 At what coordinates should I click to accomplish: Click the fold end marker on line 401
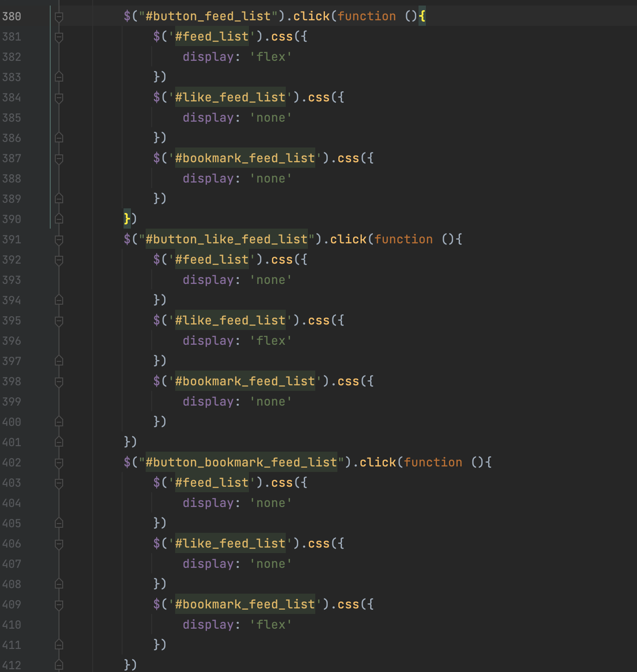(x=59, y=442)
